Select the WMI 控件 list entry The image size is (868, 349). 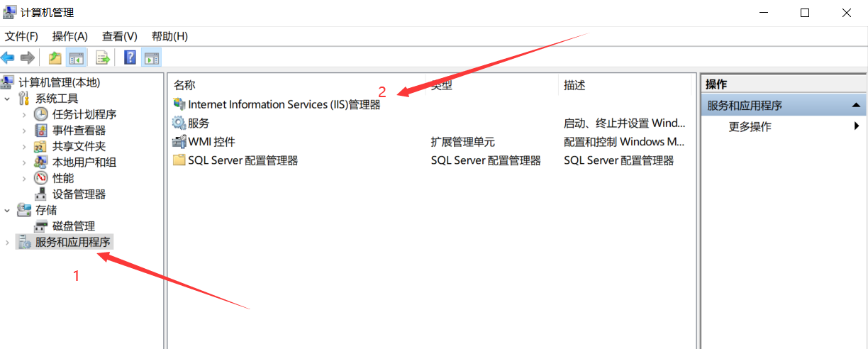211,142
